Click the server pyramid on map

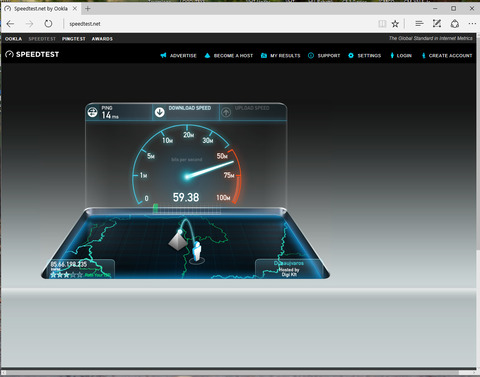click(178, 241)
